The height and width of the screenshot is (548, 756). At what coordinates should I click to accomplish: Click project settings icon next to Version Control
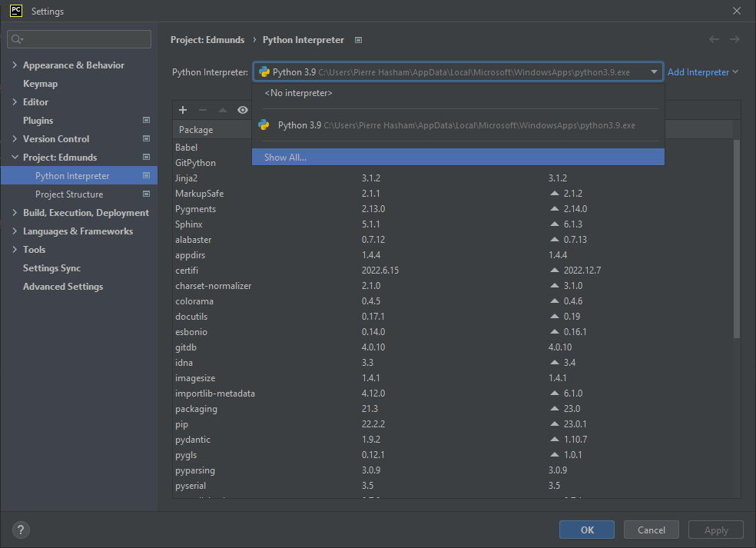[147, 138]
